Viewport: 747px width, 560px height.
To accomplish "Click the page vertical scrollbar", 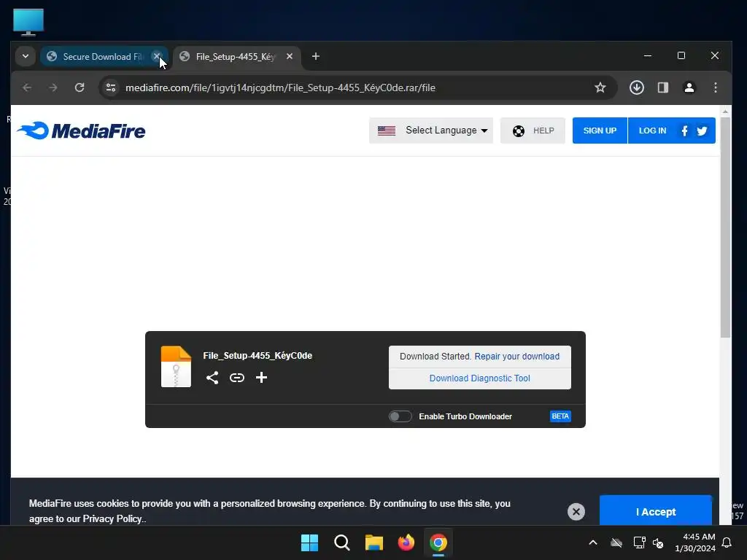I will [x=725, y=227].
